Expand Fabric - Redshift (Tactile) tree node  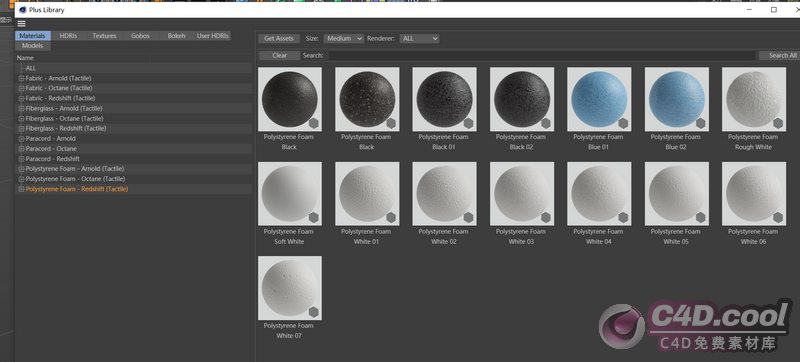click(21, 98)
